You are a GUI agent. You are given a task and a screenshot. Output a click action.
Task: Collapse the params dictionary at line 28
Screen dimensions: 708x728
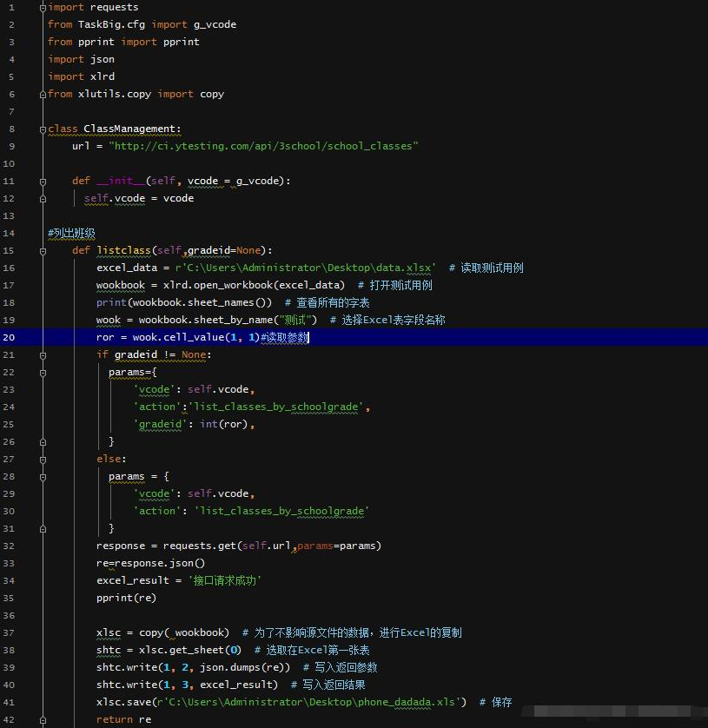pyautogui.click(x=42, y=476)
